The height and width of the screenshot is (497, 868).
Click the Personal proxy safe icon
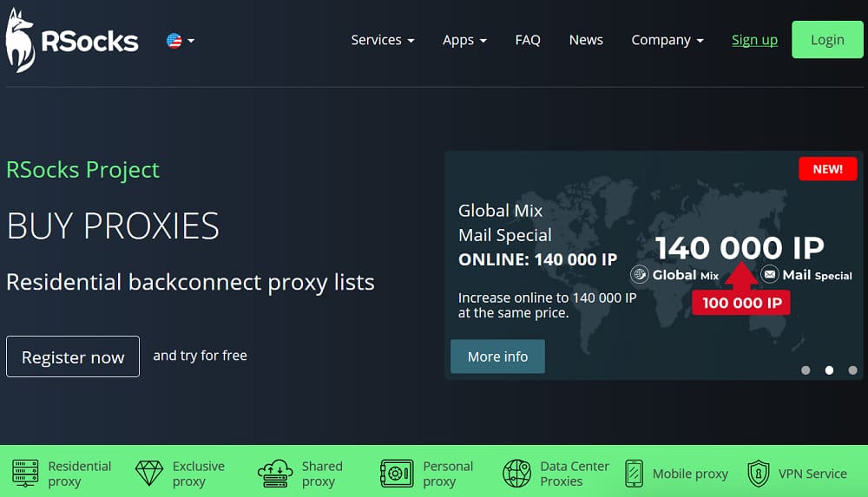pyautogui.click(x=397, y=474)
